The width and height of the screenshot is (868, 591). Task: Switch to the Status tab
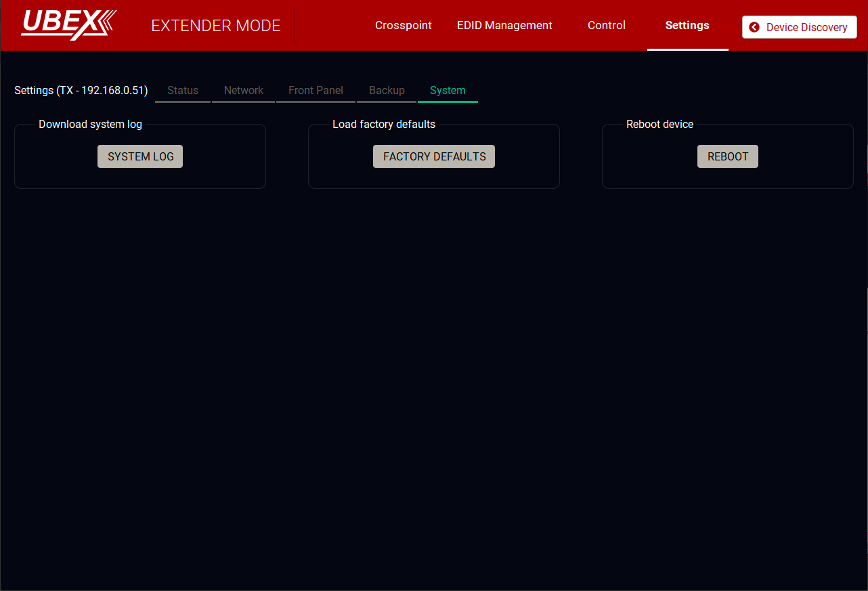183,91
